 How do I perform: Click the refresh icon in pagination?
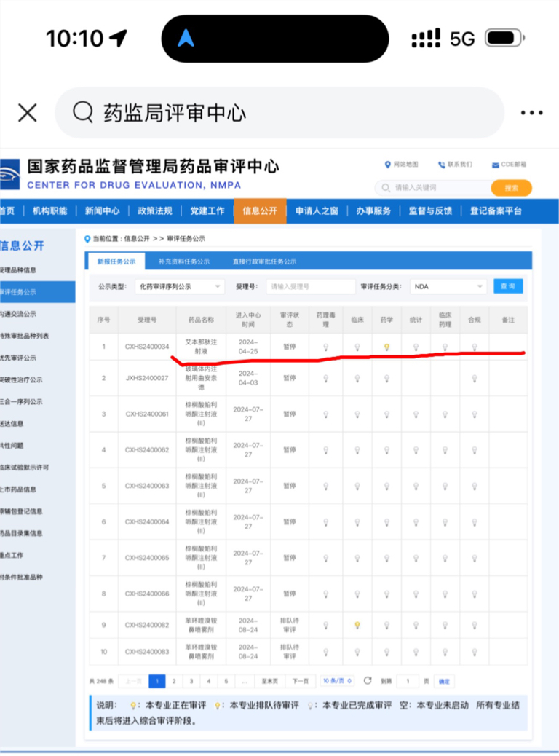[x=368, y=680]
